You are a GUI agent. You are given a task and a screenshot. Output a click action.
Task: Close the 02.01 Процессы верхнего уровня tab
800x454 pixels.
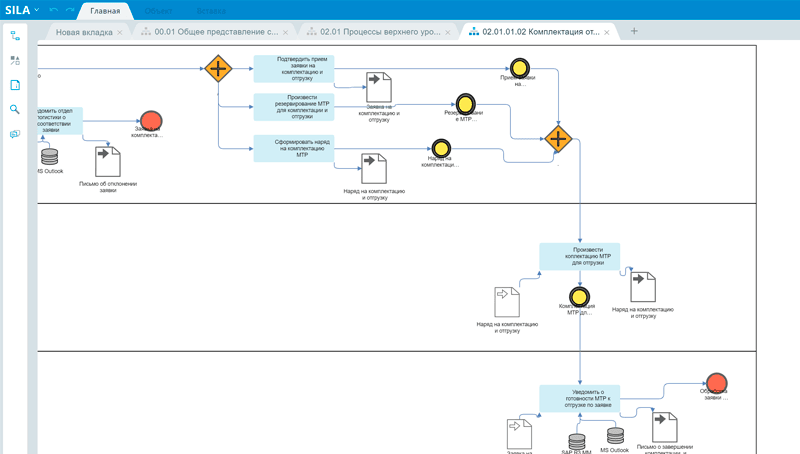click(x=447, y=33)
